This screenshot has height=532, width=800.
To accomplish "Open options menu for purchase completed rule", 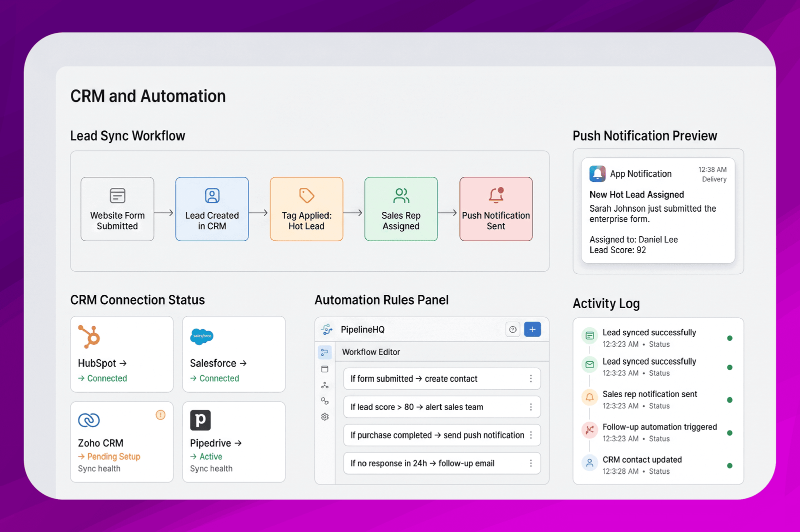I will [x=531, y=435].
